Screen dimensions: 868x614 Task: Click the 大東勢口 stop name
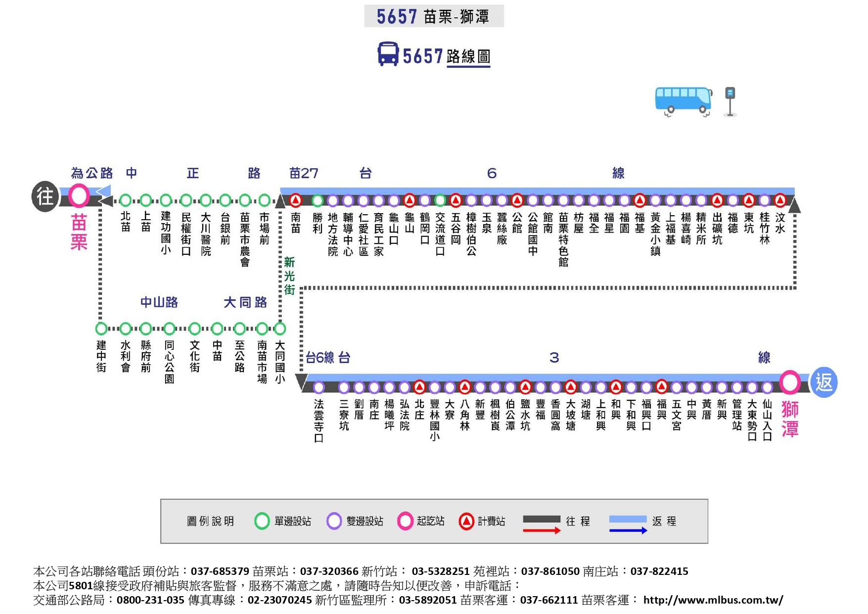(752, 420)
